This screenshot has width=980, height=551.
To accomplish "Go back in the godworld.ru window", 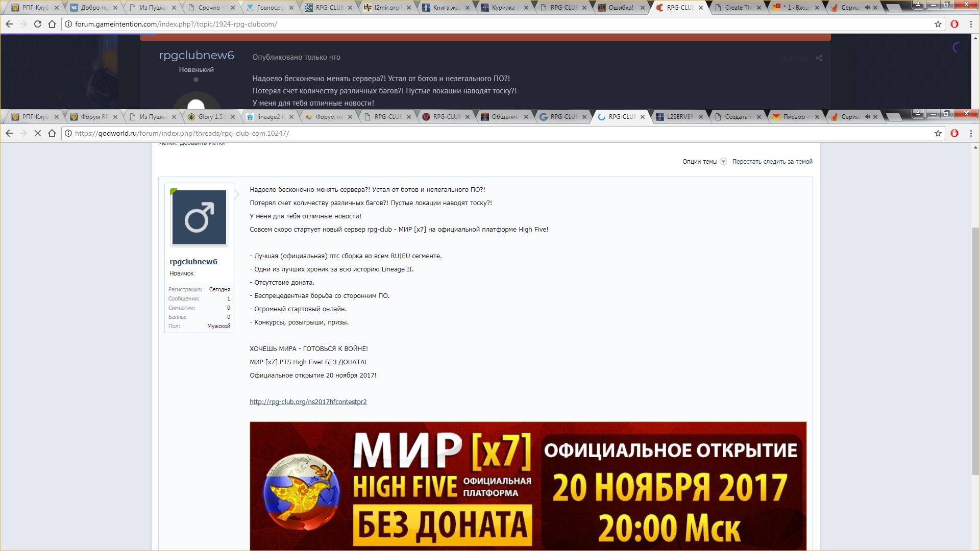I will 9,133.
